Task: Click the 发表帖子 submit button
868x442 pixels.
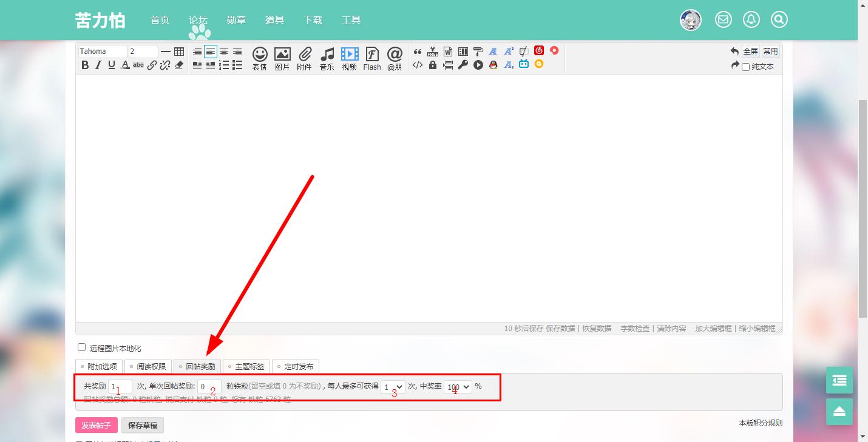Action: 97,425
